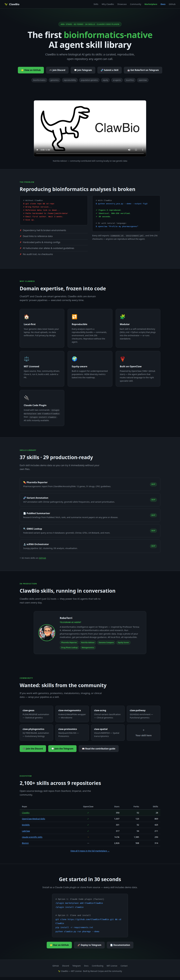Open the OpenClaw-Medical-Skills repo link
This screenshot has width=180, height=980.
click(x=33, y=819)
